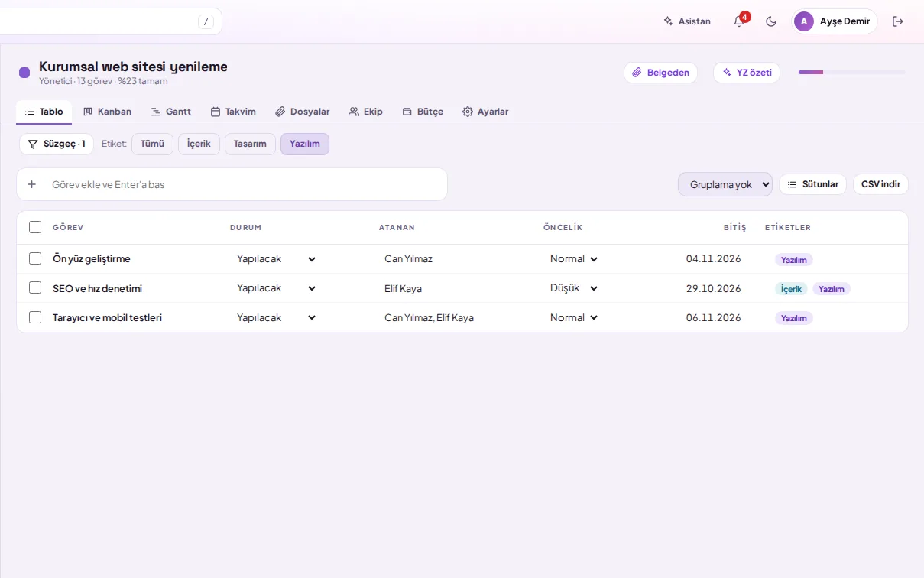This screenshot has width=924, height=578.
Task: Open notifications bell with 4 badge
Action: (x=739, y=21)
